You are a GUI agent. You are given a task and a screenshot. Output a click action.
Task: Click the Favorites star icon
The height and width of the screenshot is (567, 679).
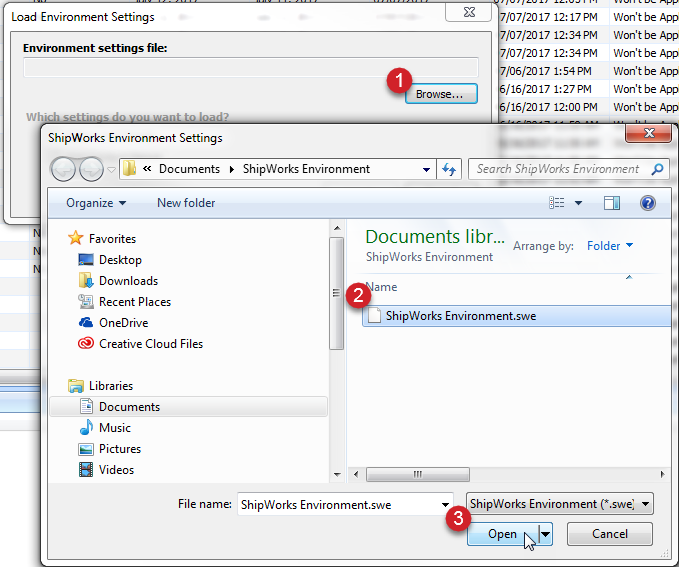(x=75, y=238)
